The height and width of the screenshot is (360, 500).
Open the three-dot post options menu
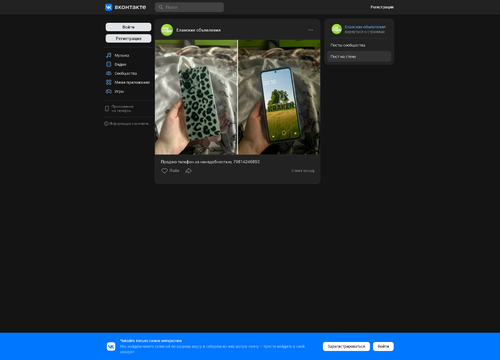click(x=310, y=30)
